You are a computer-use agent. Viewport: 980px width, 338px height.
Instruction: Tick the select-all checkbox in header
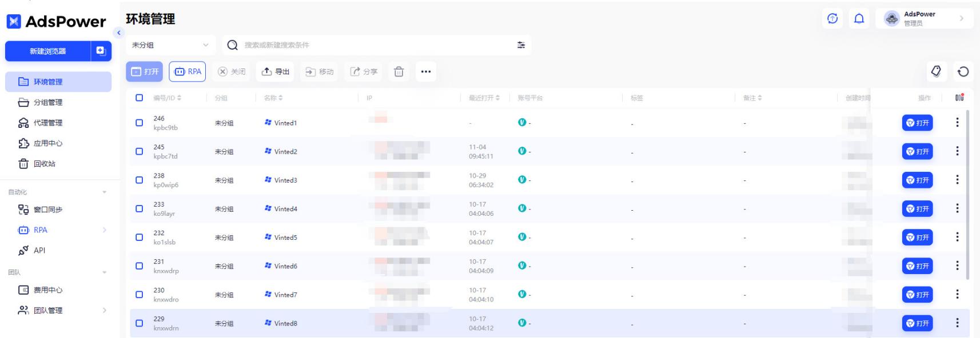coord(139,98)
